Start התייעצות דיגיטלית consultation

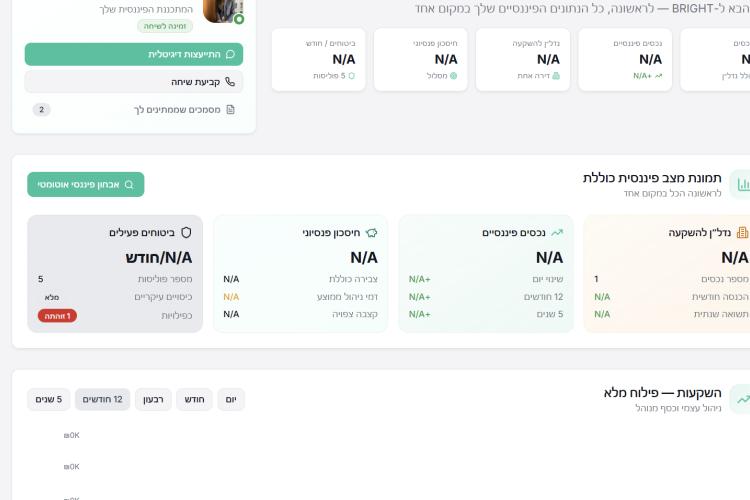(133, 54)
